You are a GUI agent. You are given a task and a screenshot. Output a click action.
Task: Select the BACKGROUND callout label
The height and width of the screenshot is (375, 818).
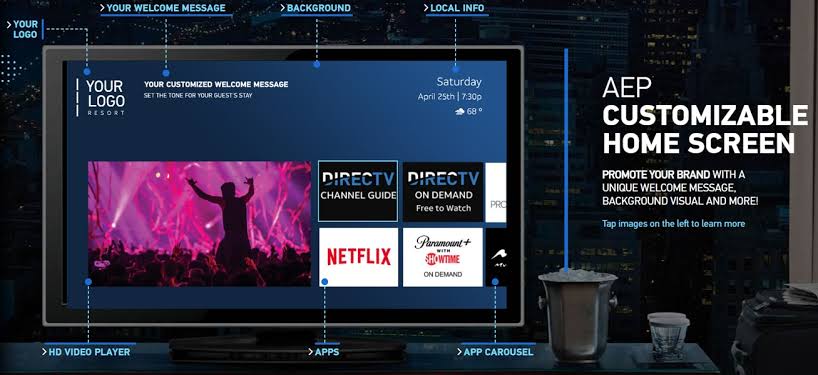[x=316, y=8]
